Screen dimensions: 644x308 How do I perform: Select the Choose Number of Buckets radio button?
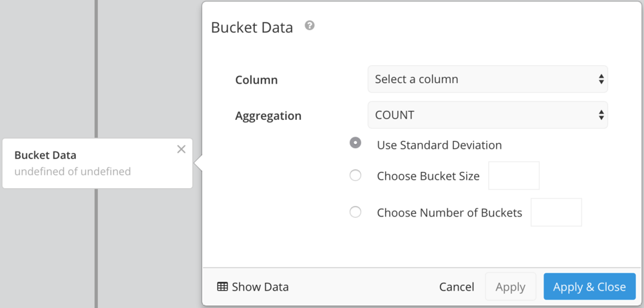point(355,212)
